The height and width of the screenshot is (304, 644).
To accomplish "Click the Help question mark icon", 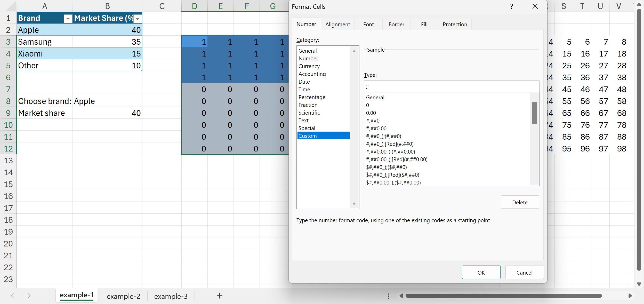I will pos(512,6).
